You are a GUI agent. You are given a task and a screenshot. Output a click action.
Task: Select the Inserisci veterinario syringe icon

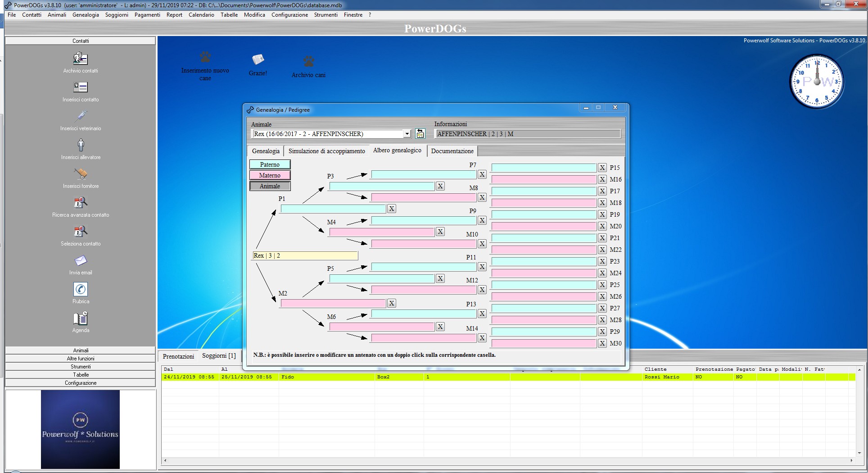tap(81, 116)
